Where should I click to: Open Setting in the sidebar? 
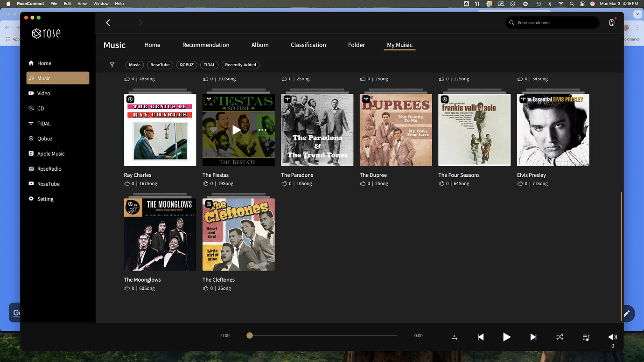coord(57,199)
